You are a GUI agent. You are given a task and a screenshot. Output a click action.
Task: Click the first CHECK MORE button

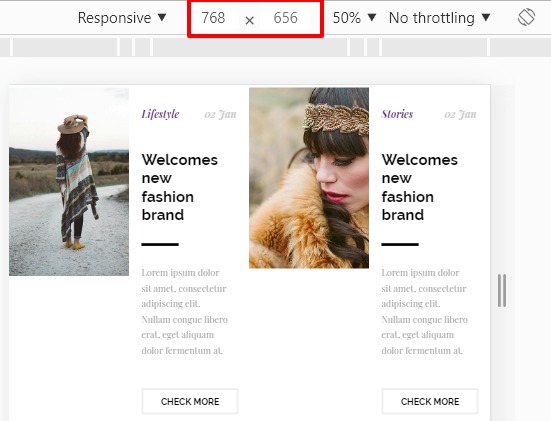click(190, 401)
